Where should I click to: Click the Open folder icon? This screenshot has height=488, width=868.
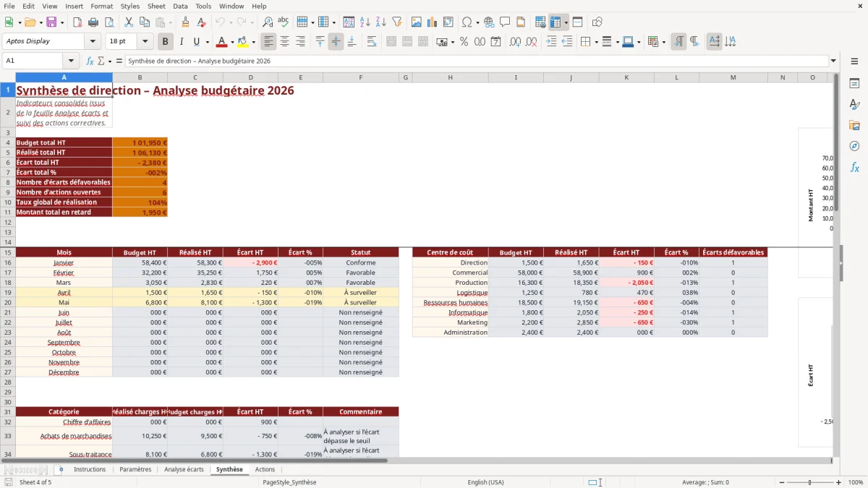tap(29, 22)
